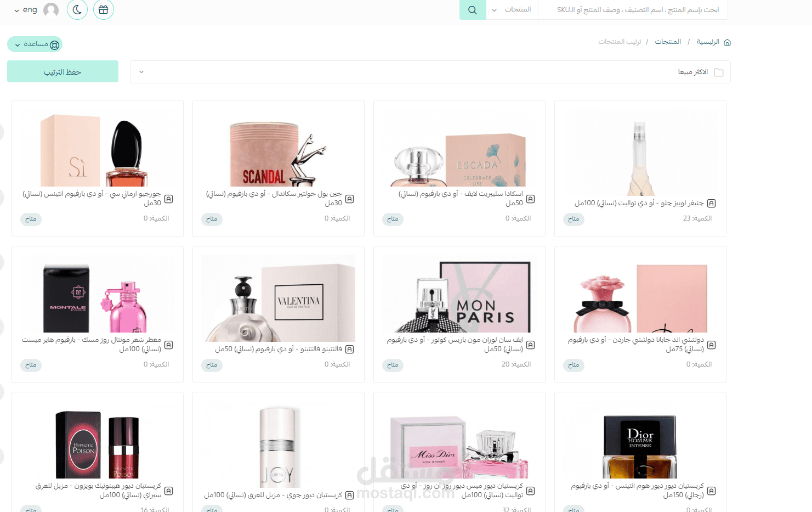The width and height of the screenshot is (812, 512).
Task: Click language icon beside كريستيان ديور هيبنوتيك بويزون
Action: pyautogui.click(x=169, y=491)
